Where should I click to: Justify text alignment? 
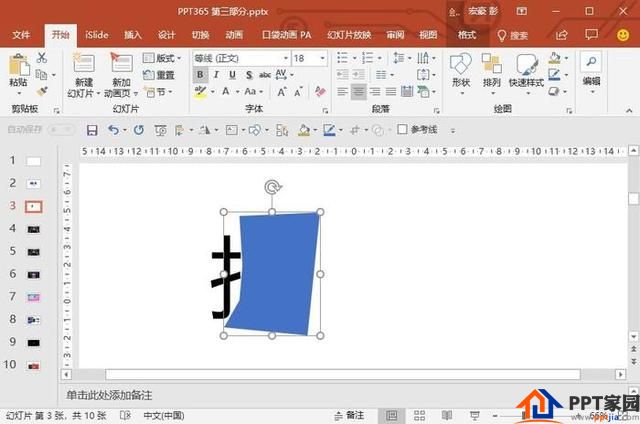point(391,92)
